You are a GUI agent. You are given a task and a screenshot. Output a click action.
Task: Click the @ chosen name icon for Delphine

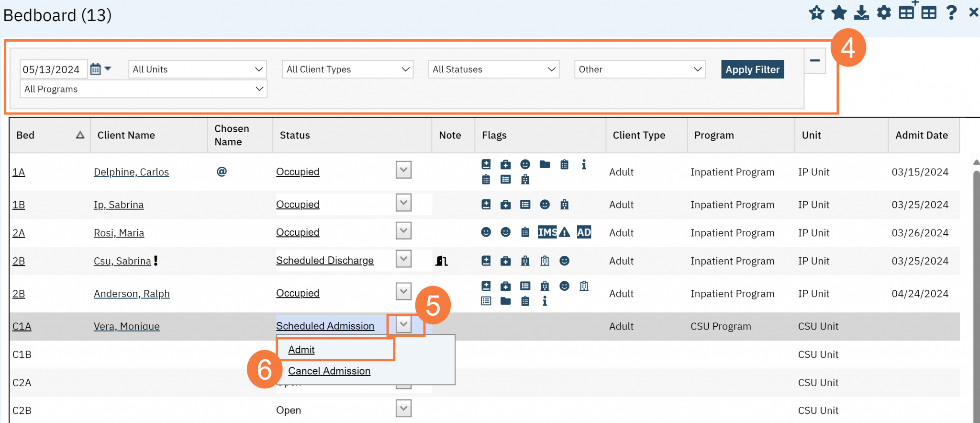pyautogui.click(x=222, y=171)
